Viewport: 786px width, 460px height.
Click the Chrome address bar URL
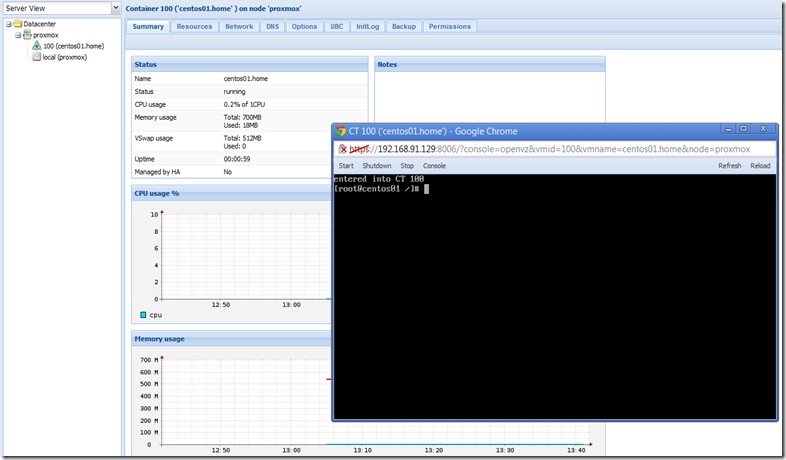click(549, 149)
